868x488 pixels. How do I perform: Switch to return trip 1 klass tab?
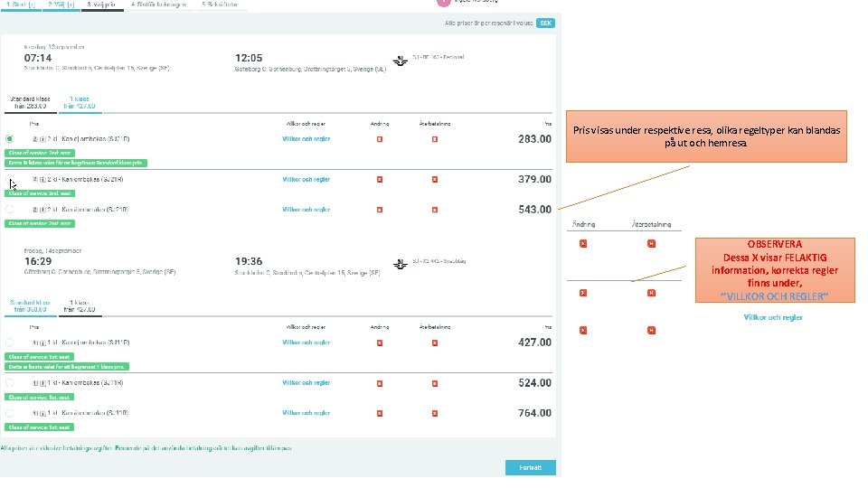(x=80, y=305)
